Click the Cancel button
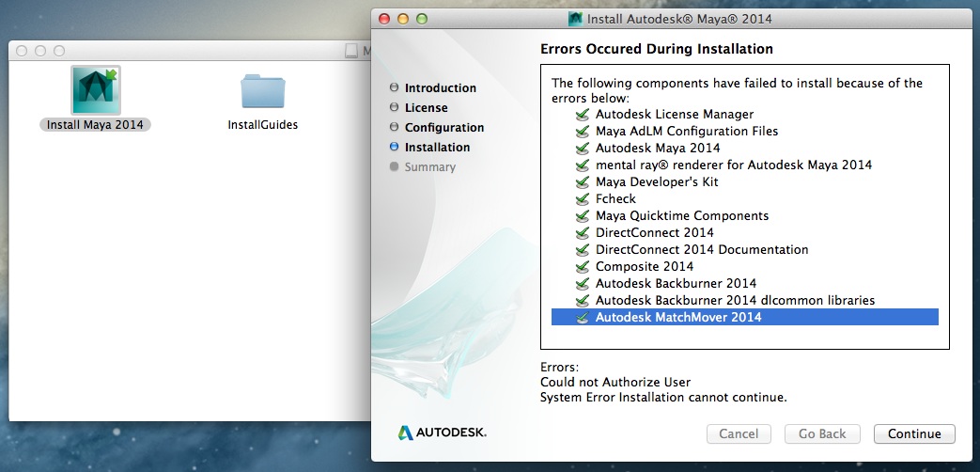 click(739, 433)
